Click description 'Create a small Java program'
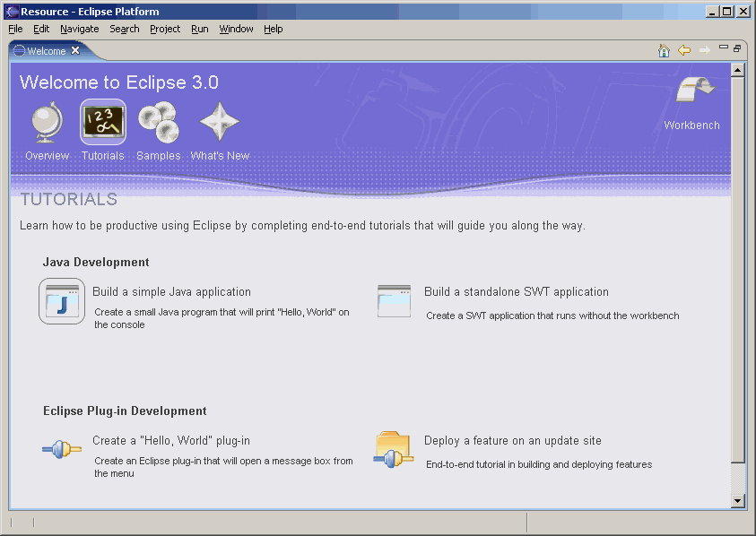The image size is (756, 536). [x=222, y=318]
